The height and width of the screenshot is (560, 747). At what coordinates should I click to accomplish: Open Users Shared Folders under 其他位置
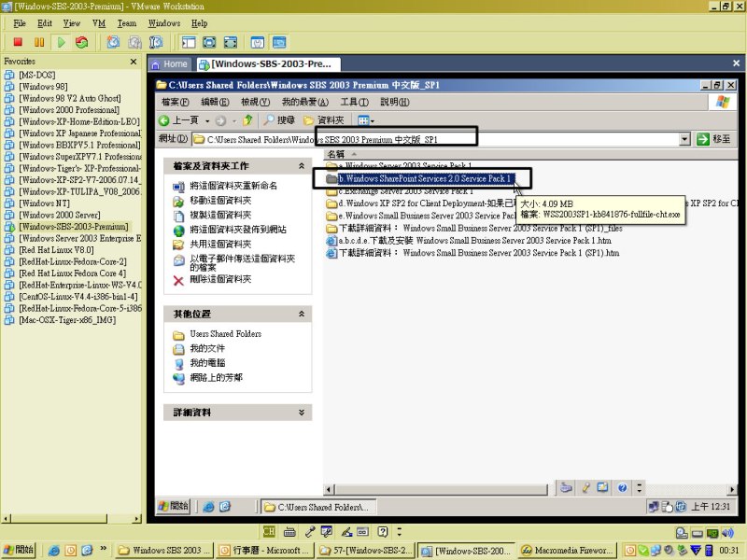(226, 334)
